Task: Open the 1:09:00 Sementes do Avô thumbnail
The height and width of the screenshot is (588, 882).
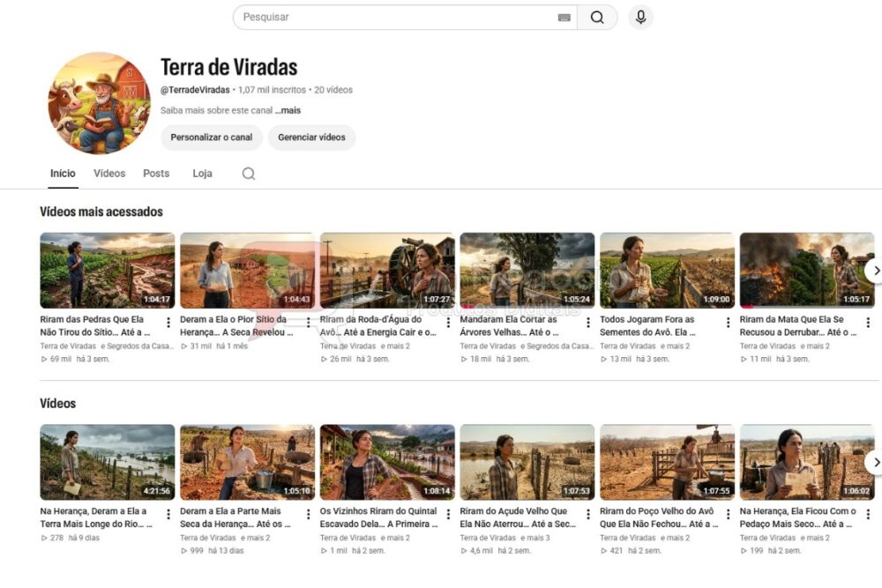Action: [667, 271]
